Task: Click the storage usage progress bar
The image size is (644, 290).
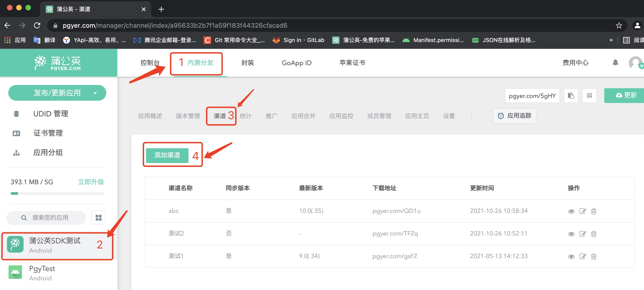Action: 57,193
